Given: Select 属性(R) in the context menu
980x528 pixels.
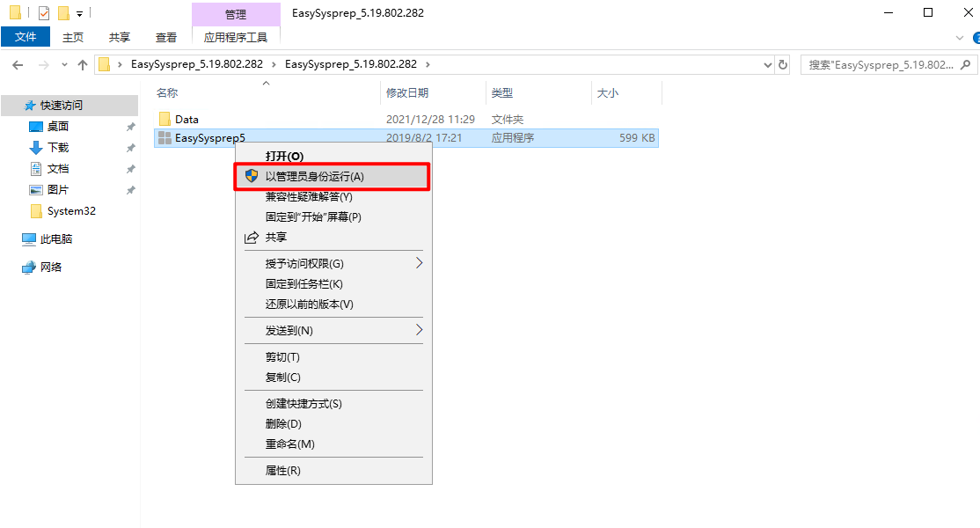Looking at the screenshot, I should tap(282, 471).
